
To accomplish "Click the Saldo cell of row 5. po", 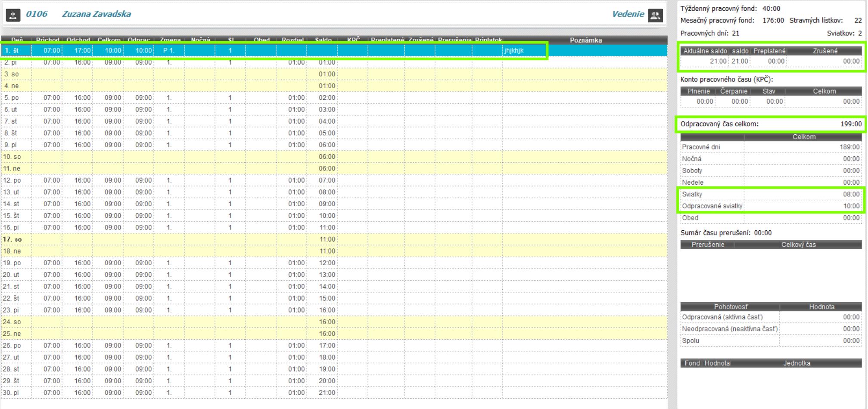I will [x=327, y=98].
